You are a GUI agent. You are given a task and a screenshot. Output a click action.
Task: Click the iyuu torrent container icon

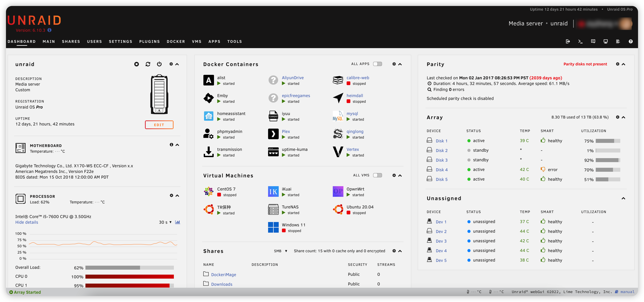point(273,116)
